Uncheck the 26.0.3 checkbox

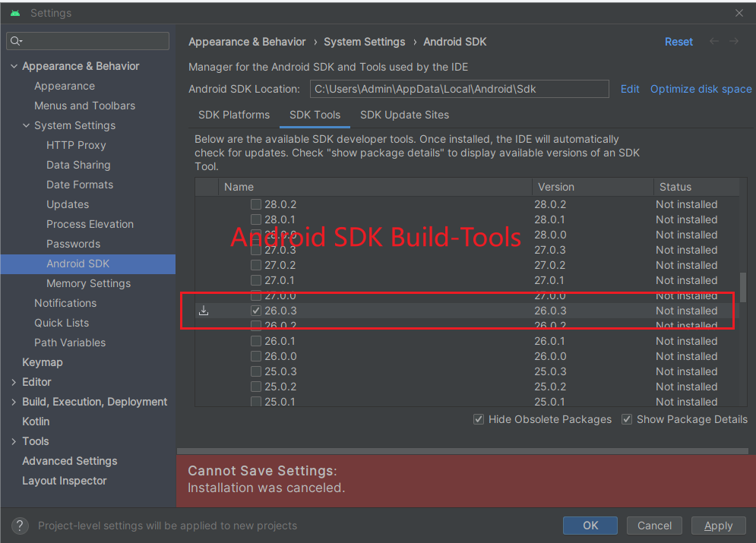coord(256,311)
